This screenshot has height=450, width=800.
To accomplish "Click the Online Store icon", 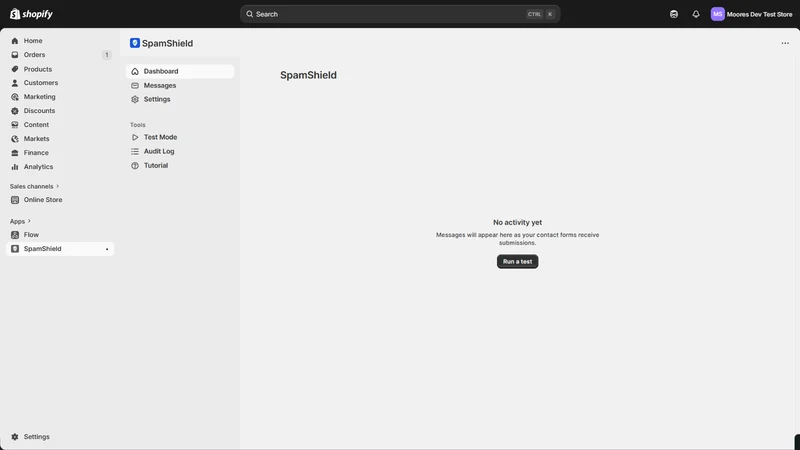I will pyautogui.click(x=15, y=200).
